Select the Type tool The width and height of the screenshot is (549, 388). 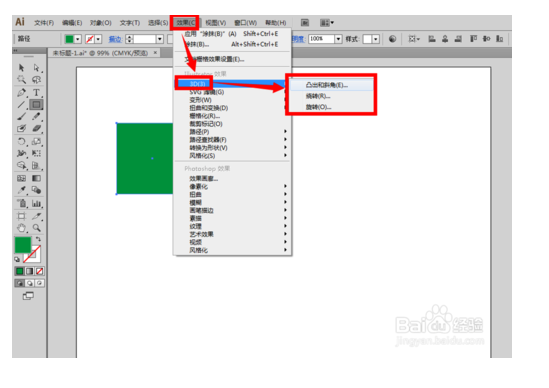pos(36,92)
